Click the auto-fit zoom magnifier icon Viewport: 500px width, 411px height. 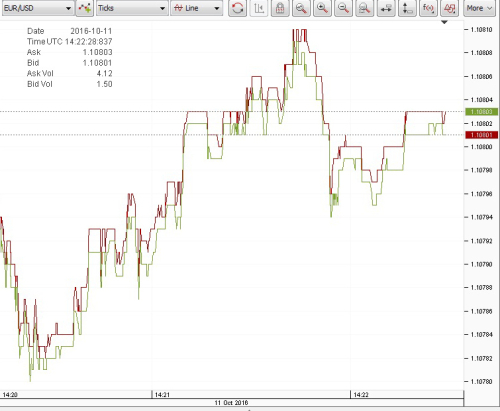coord(364,8)
